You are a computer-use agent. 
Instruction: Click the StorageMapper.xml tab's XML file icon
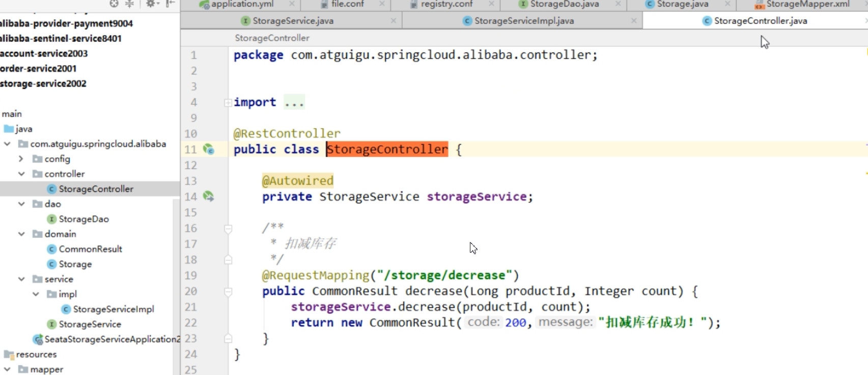tap(760, 5)
